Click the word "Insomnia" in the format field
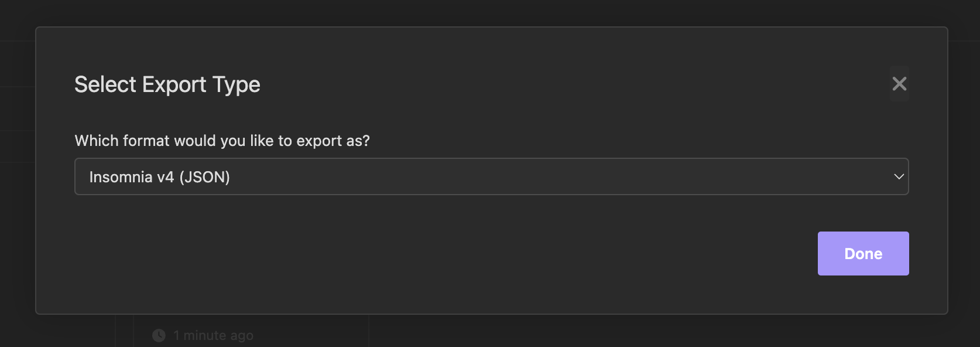Image resolution: width=980 pixels, height=347 pixels. (121, 177)
